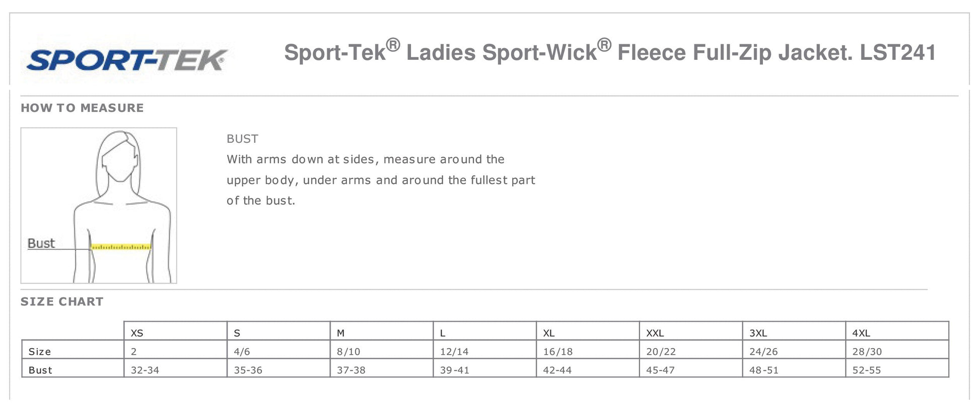The width and height of the screenshot is (980, 419).
Task: Click the 24/26 size cell under 3XL
Action: (763, 352)
